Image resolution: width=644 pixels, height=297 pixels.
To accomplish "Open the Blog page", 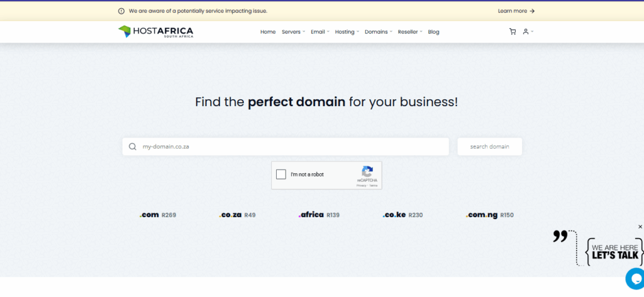I will (x=433, y=31).
